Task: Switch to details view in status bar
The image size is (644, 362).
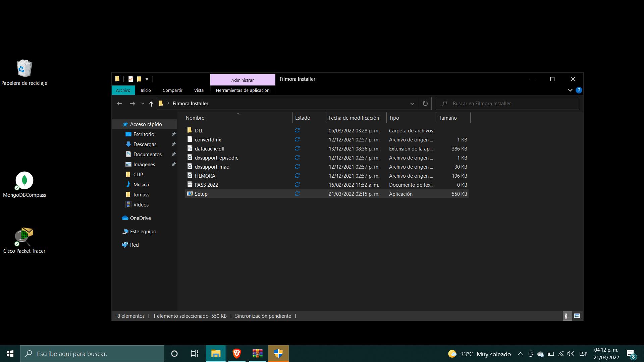Action: [x=567, y=316]
